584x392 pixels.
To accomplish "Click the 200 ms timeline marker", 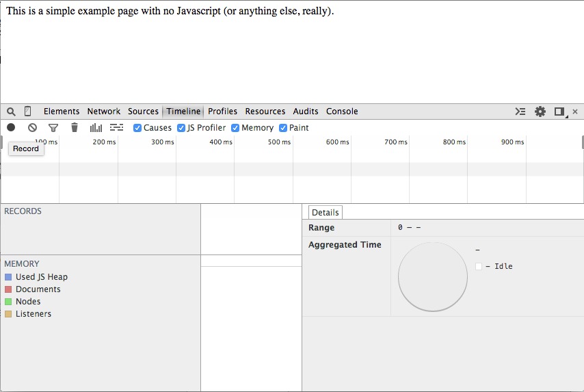I will 104,142.
